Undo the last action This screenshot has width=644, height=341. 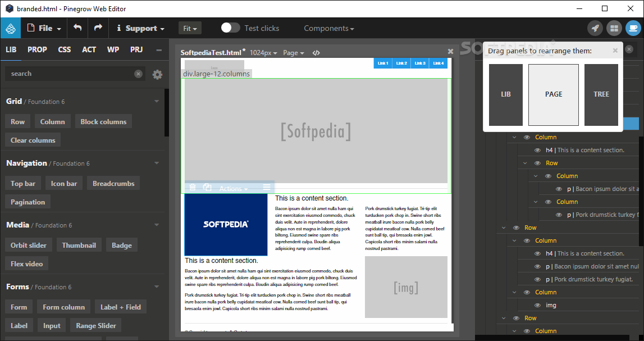click(77, 28)
